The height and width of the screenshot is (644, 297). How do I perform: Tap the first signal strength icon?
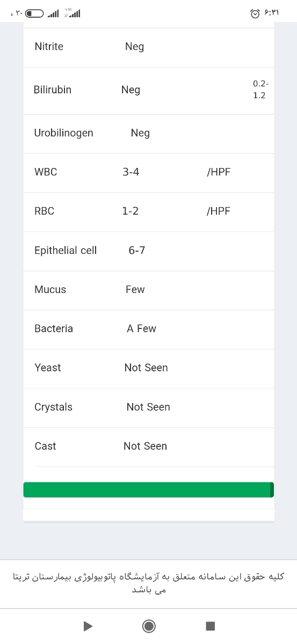coord(53,13)
